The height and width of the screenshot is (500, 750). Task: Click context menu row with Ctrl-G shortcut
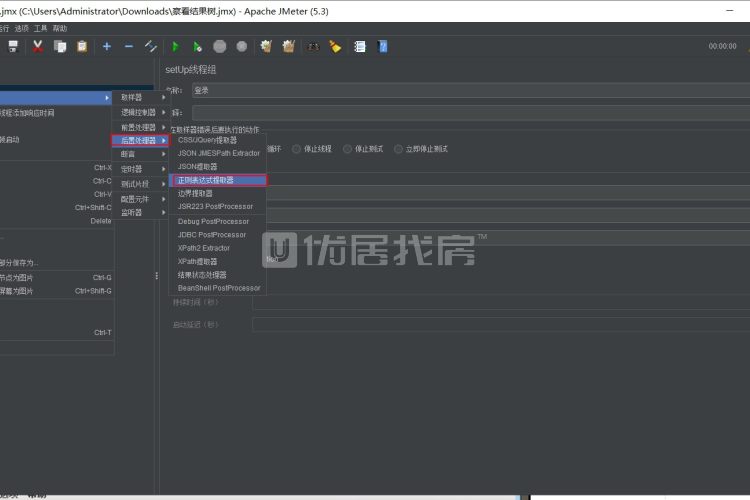(56, 278)
